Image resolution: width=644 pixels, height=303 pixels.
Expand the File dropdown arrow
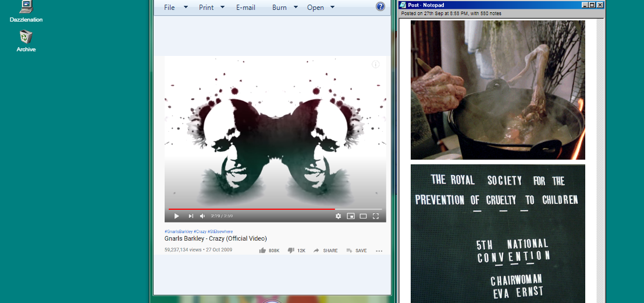tap(186, 7)
